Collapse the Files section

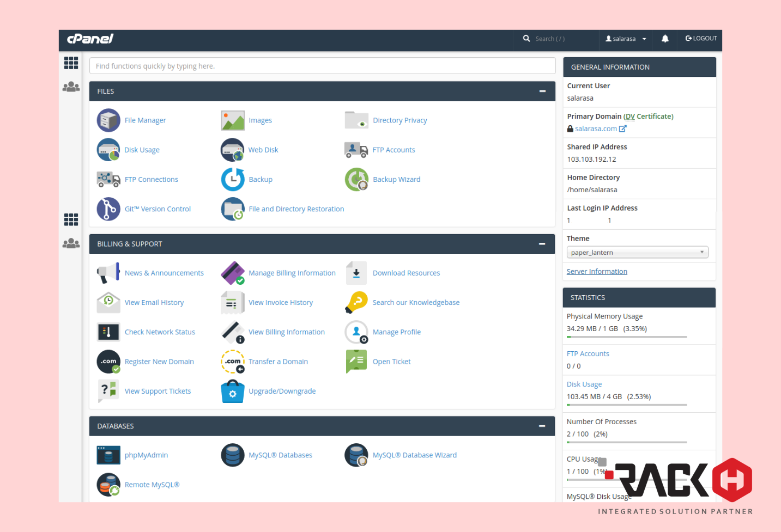pos(542,91)
